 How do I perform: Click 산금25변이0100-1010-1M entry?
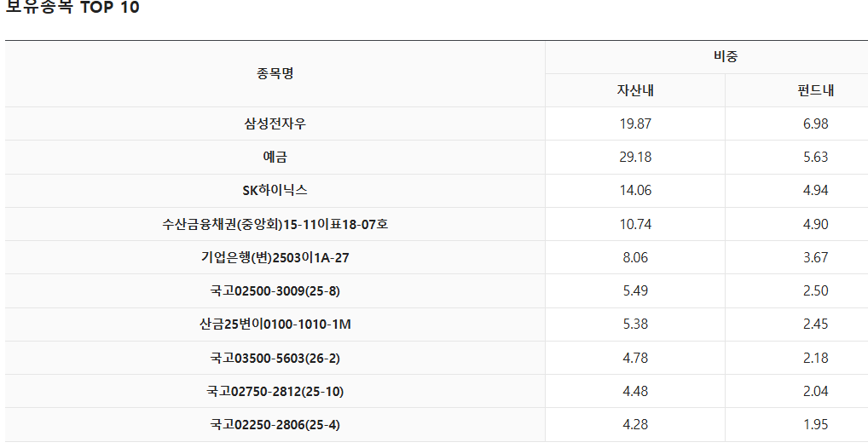click(275, 325)
